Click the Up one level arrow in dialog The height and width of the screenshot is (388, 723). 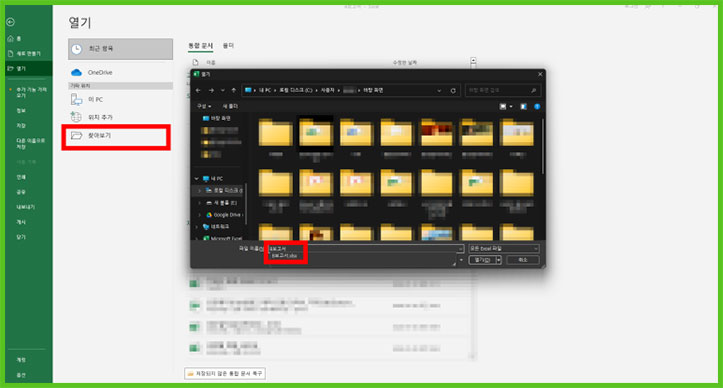coord(234,90)
